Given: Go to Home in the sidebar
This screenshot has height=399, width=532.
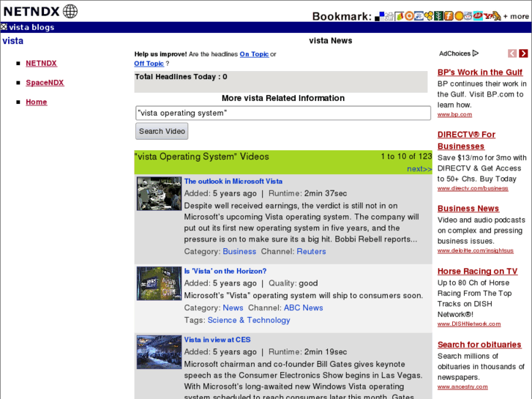Looking at the screenshot, I should 37,102.
